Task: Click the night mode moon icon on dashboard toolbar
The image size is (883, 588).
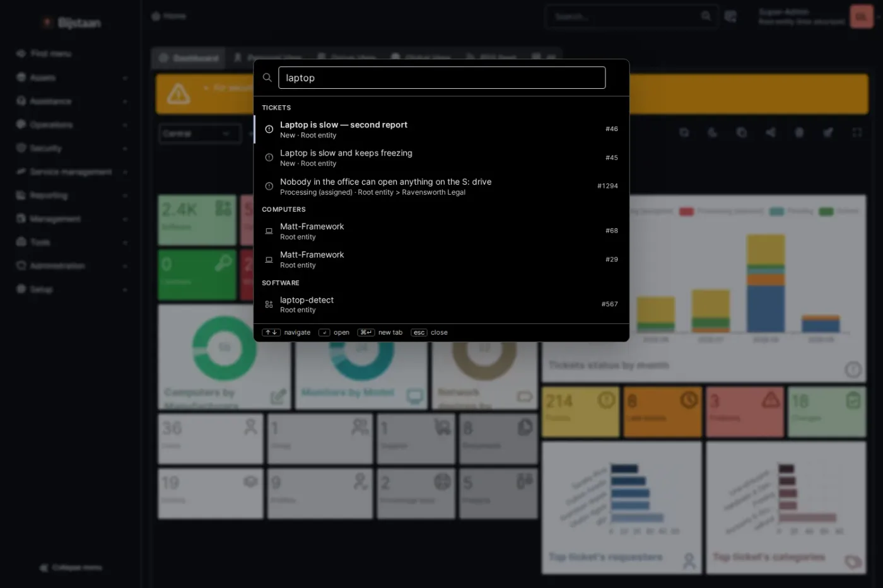Action: 713,132
